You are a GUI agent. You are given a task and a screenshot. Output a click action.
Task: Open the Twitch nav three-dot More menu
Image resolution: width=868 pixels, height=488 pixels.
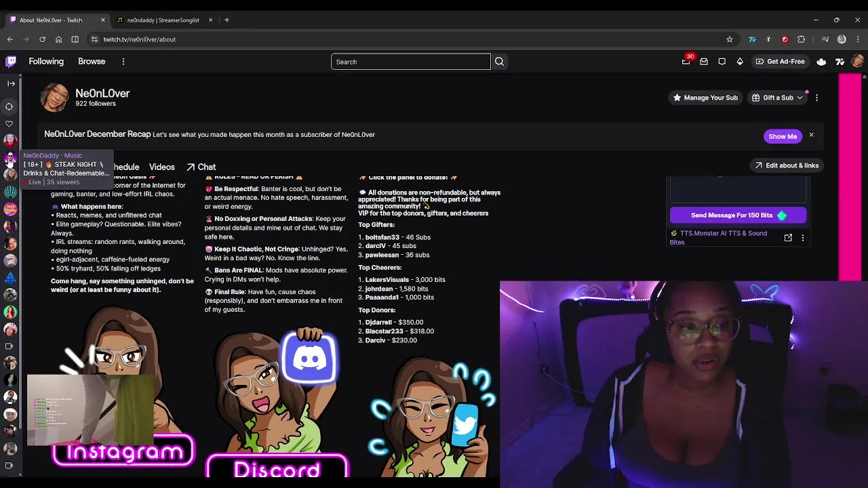click(123, 62)
